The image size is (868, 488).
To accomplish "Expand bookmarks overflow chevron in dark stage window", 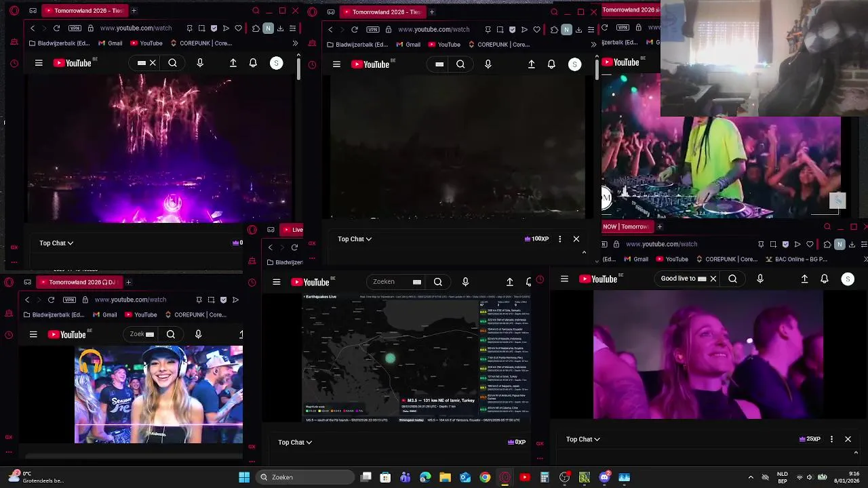I will tap(593, 45).
